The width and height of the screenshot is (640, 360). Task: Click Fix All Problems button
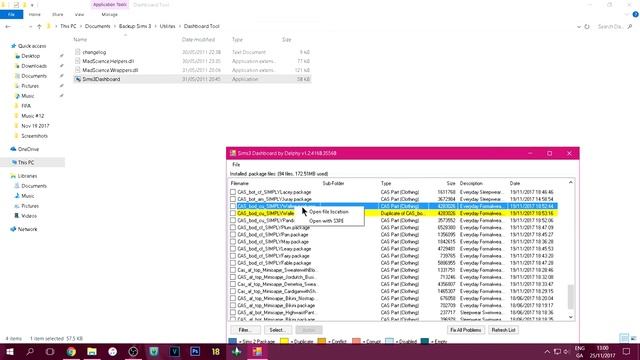[x=465, y=330]
